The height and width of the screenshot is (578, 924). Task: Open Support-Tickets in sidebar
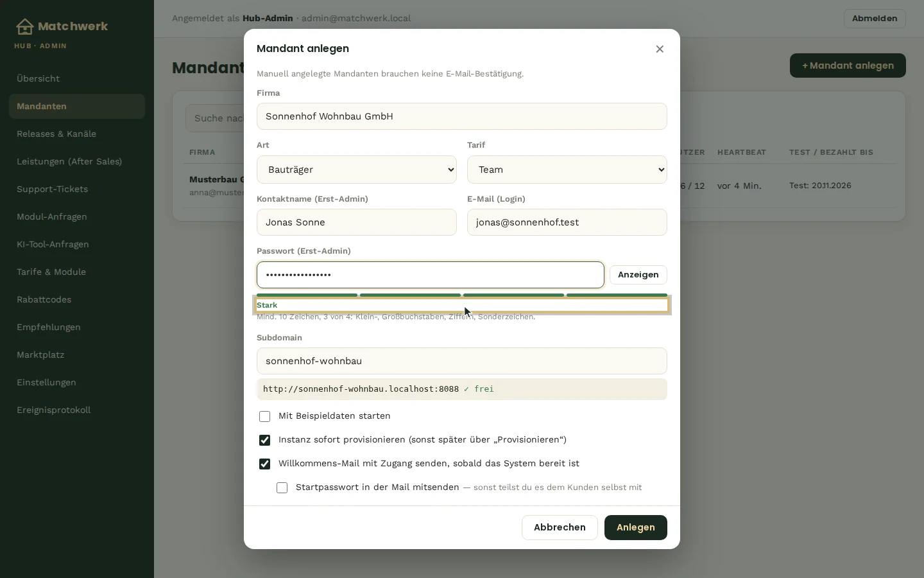(77, 189)
